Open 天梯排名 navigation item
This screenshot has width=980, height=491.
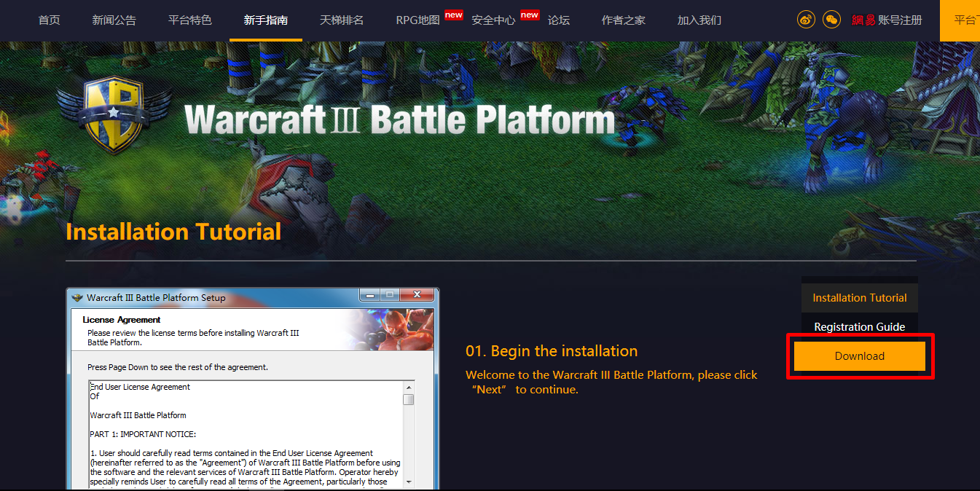click(x=342, y=20)
